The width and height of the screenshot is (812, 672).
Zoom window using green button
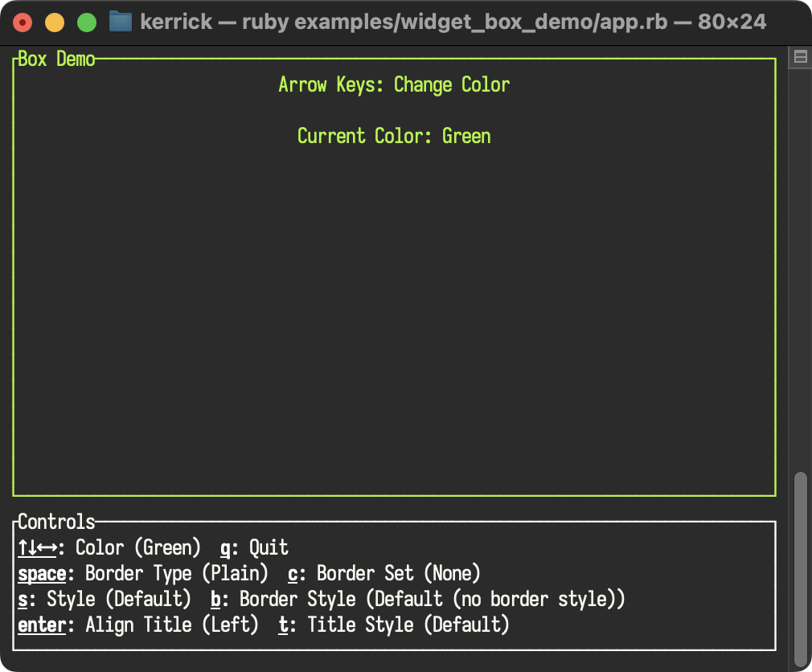[x=87, y=23]
